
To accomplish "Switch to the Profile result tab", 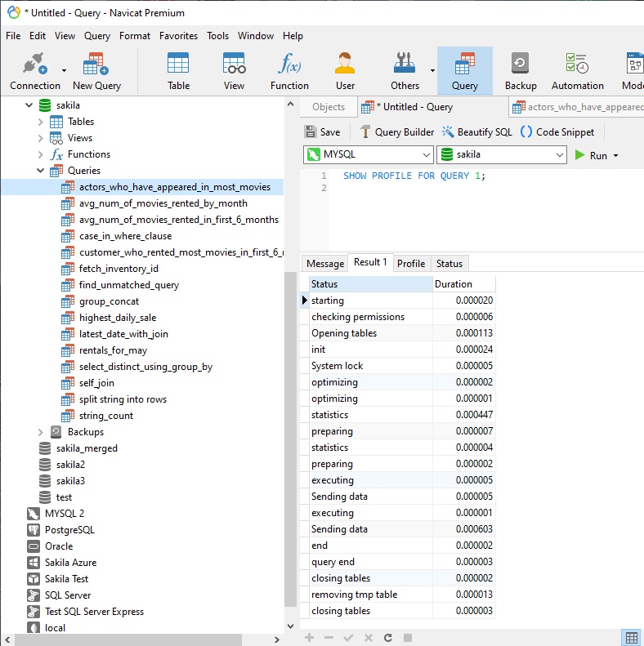I will [x=410, y=263].
